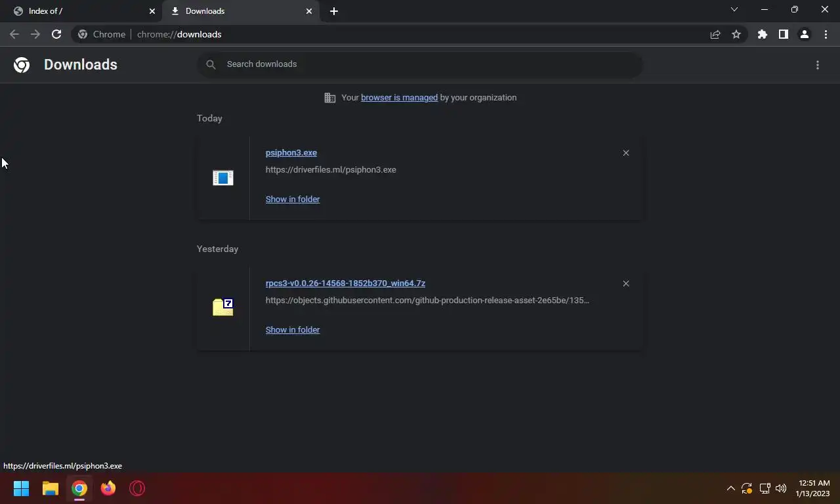Click the 'Today' section heading
This screenshot has height=504, width=840.
point(209,119)
